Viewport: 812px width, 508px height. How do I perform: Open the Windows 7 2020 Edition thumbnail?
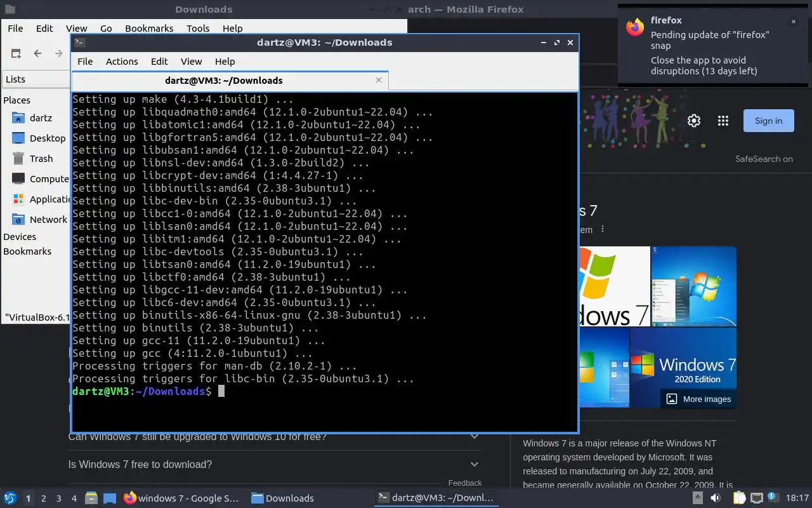click(683, 368)
